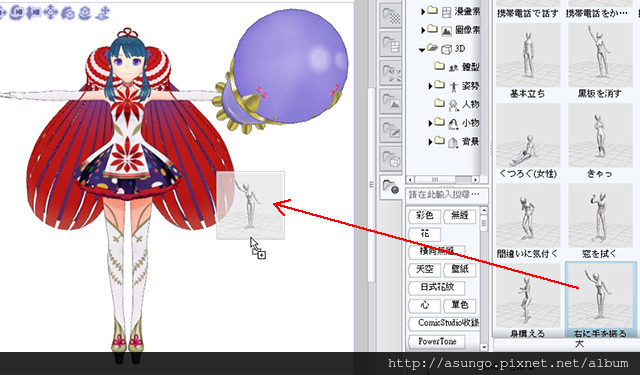The width and height of the screenshot is (640, 375).
Task: Toggle the 日式花紋 tag filter
Action: coord(437,287)
